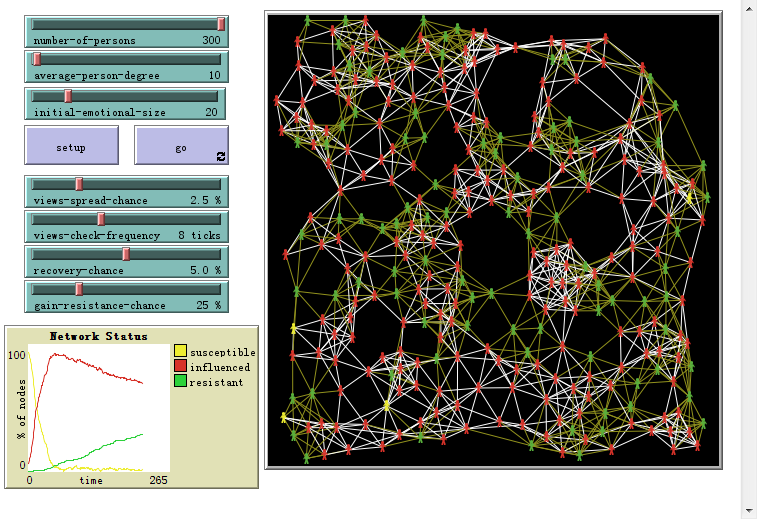This screenshot has width=758, height=519.
Task: Click the views-spread-chance slider handle
Action: click(79, 184)
